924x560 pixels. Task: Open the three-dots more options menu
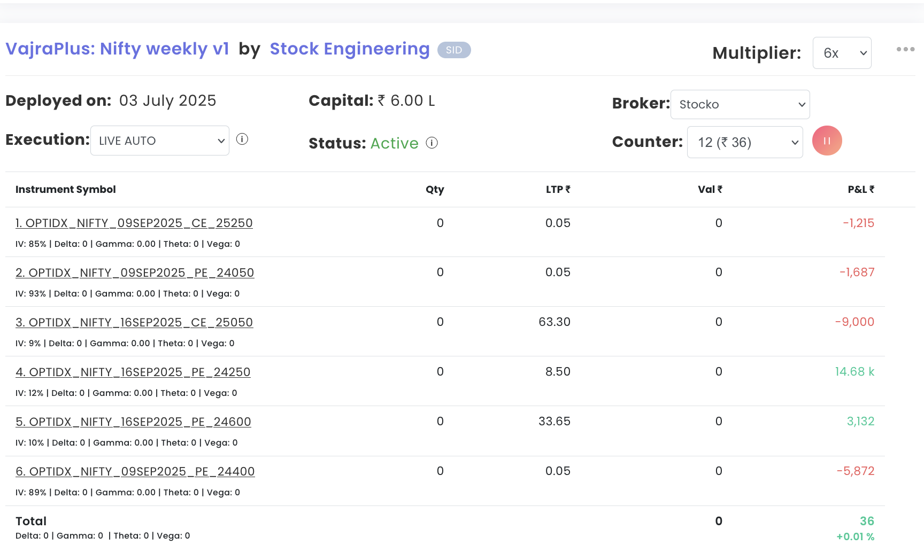(905, 49)
